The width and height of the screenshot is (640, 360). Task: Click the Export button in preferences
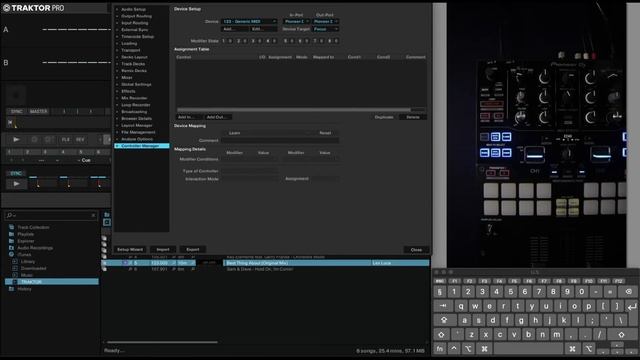[193, 249]
